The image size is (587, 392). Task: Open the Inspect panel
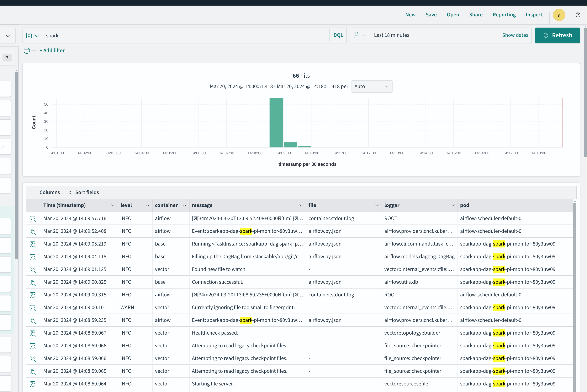(x=534, y=14)
